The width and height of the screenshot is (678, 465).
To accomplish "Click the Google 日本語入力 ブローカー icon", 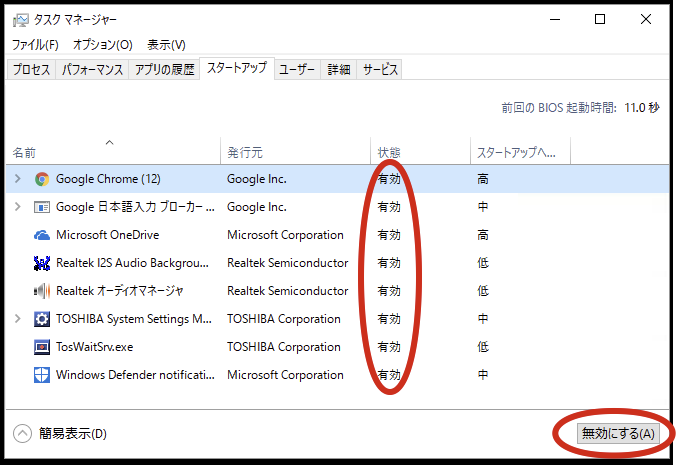I will (x=42, y=207).
